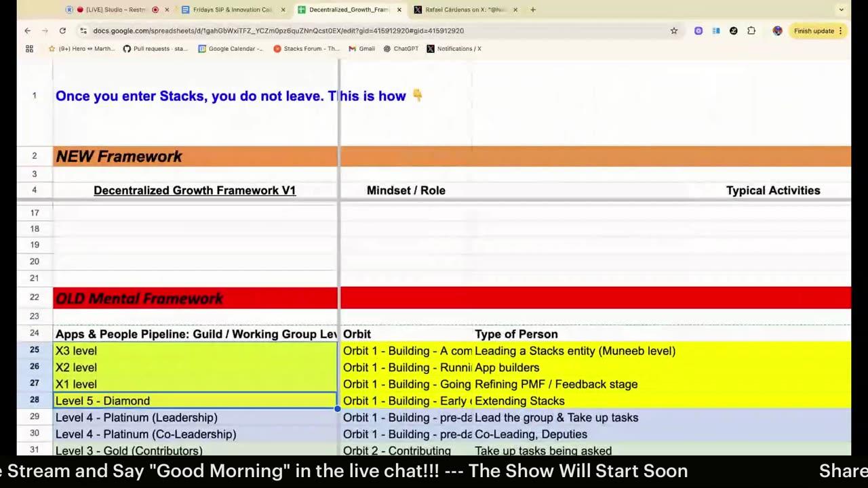Open the Pull requests GitHub bookmark

pyautogui.click(x=155, y=49)
